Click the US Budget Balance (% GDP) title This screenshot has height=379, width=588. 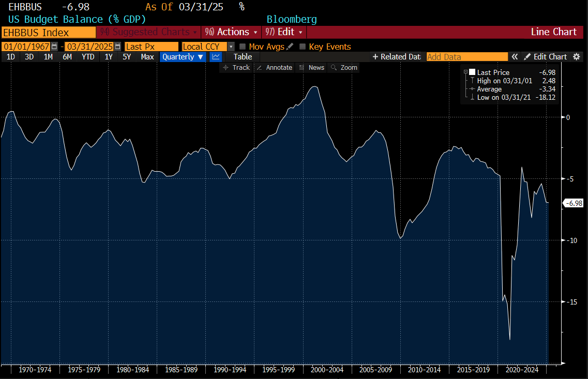77,19
